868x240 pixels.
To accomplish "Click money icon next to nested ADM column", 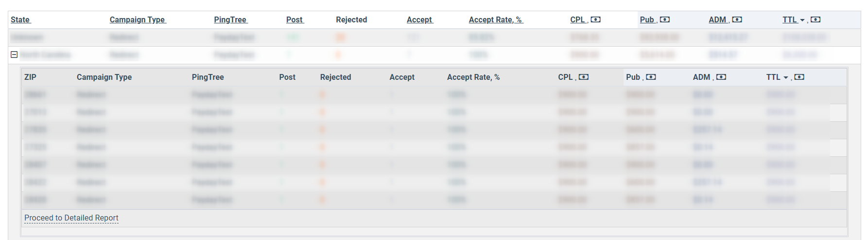I will 721,77.
